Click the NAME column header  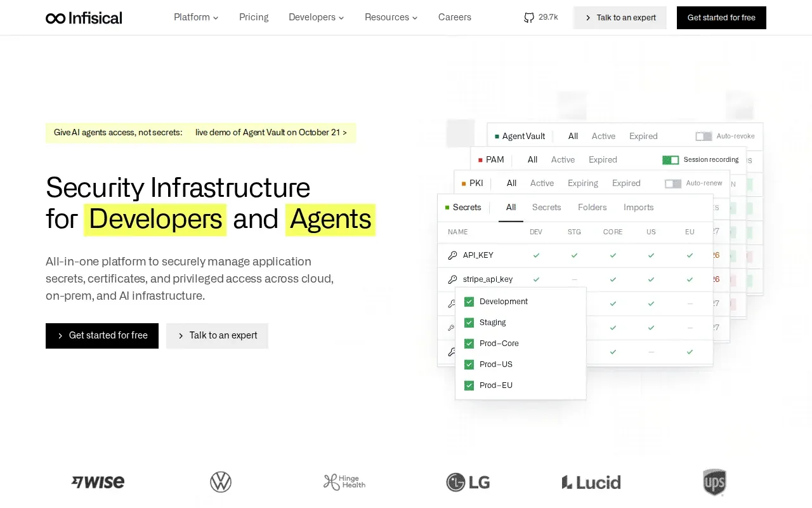click(458, 232)
